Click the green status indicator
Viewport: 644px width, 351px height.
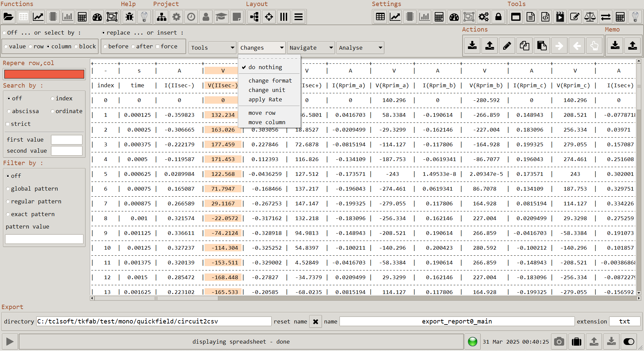pyautogui.click(x=473, y=342)
